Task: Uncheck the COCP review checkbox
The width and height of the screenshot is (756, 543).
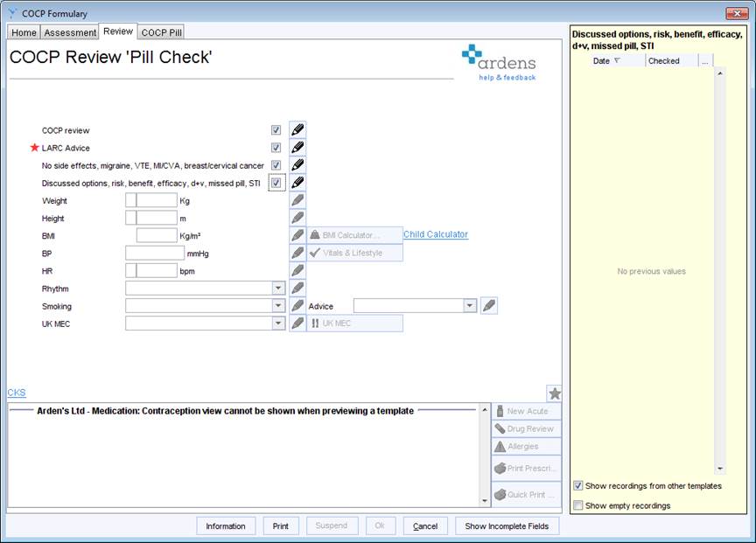Action: 276,129
